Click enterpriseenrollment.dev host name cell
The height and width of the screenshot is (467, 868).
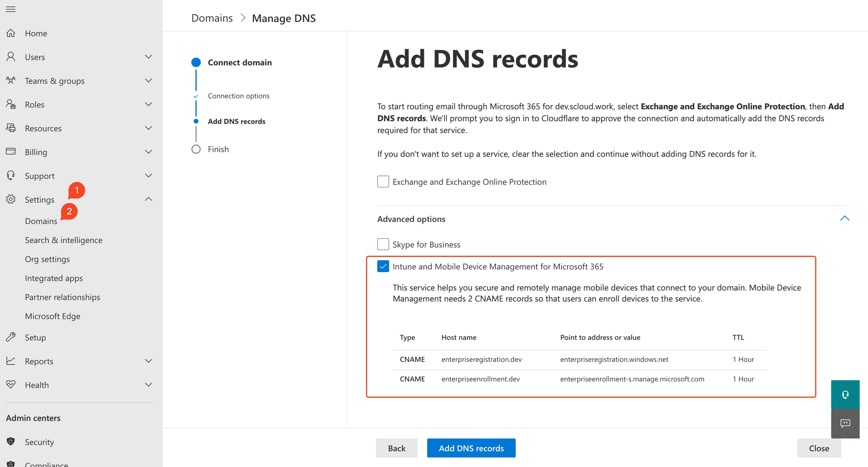[481, 379]
